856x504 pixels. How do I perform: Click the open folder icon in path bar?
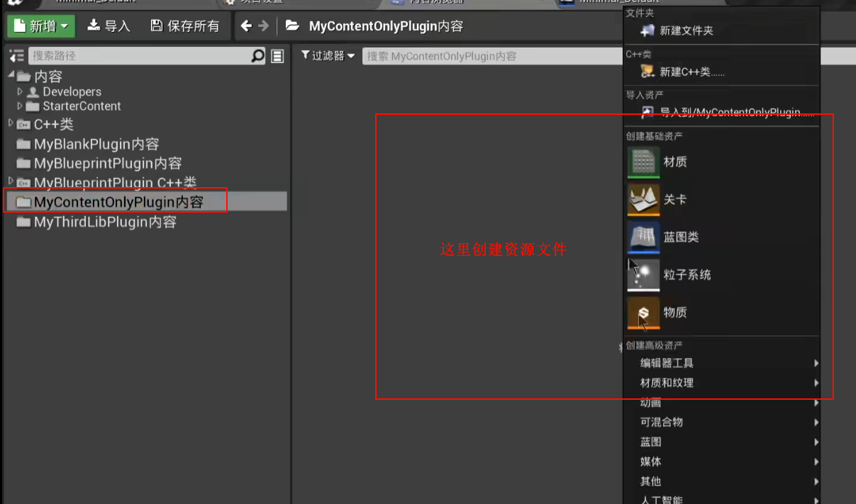click(291, 26)
